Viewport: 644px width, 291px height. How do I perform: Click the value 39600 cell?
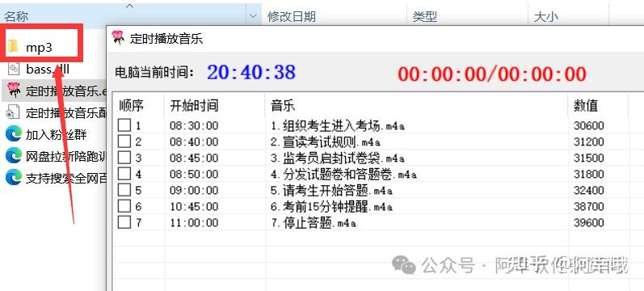point(589,223)
